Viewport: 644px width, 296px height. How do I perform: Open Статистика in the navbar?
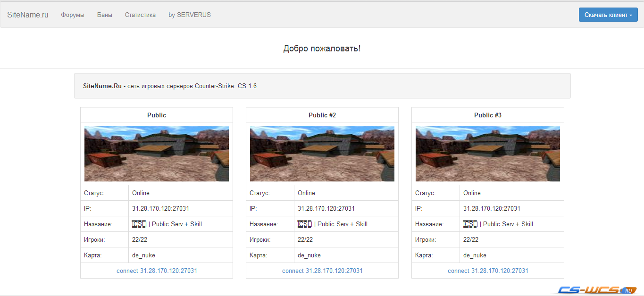(140, 15)
